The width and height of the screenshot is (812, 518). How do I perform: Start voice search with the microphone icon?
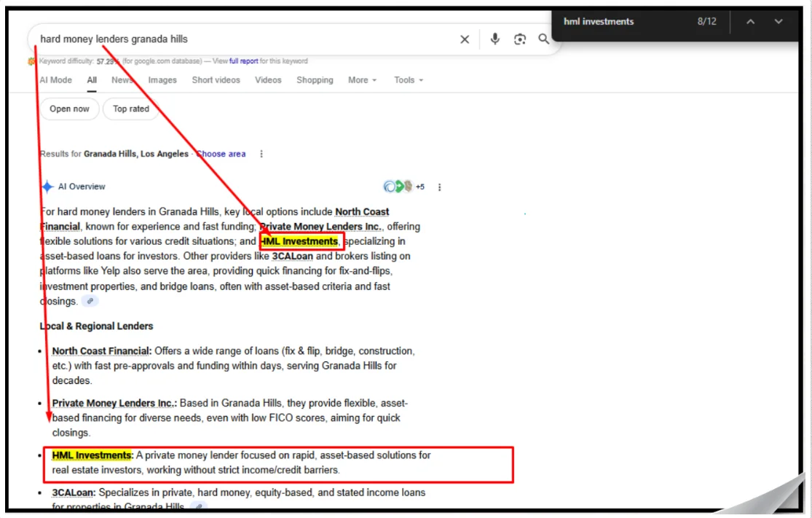495,39
